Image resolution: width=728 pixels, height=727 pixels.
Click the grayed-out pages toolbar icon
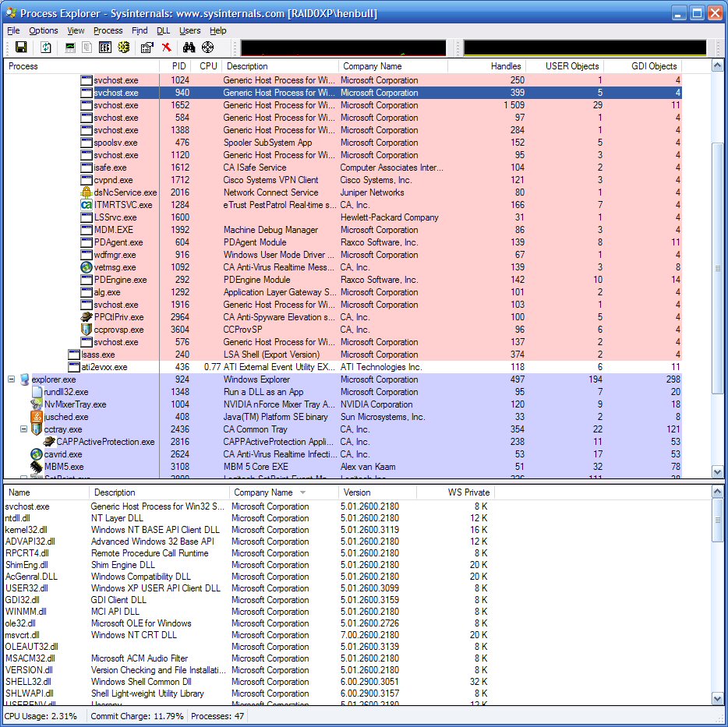tap(87, 47)
